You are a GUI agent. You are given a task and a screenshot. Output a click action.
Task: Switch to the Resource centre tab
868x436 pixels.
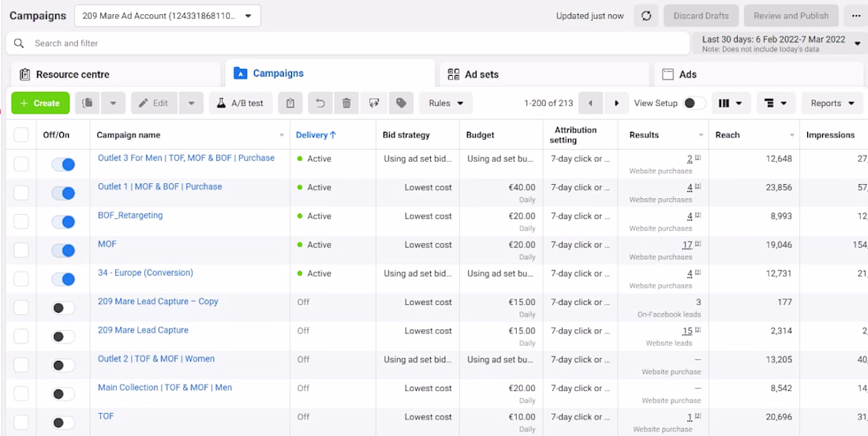116,74
